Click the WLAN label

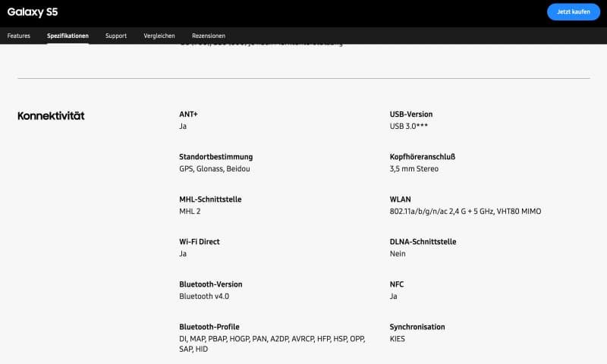click(x=401, y=199)
